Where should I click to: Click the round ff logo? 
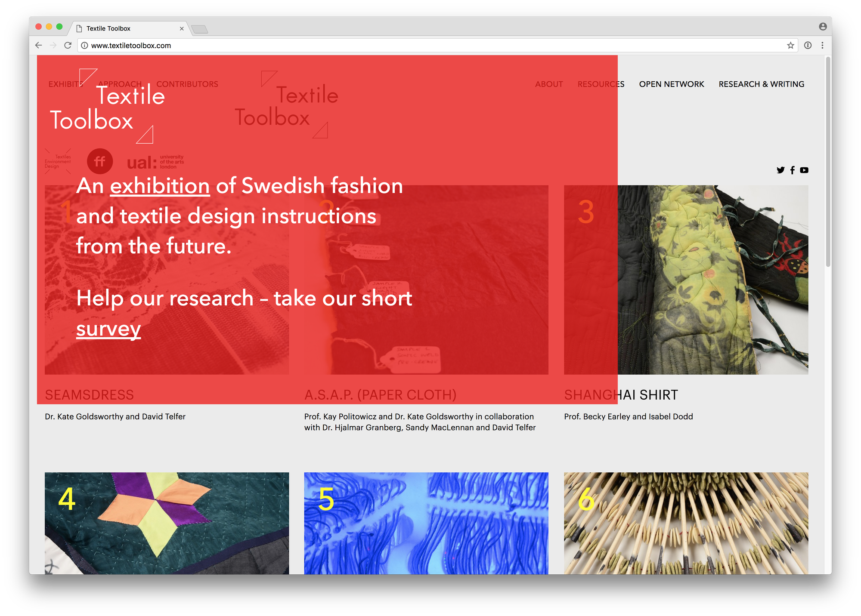[100, 161]
